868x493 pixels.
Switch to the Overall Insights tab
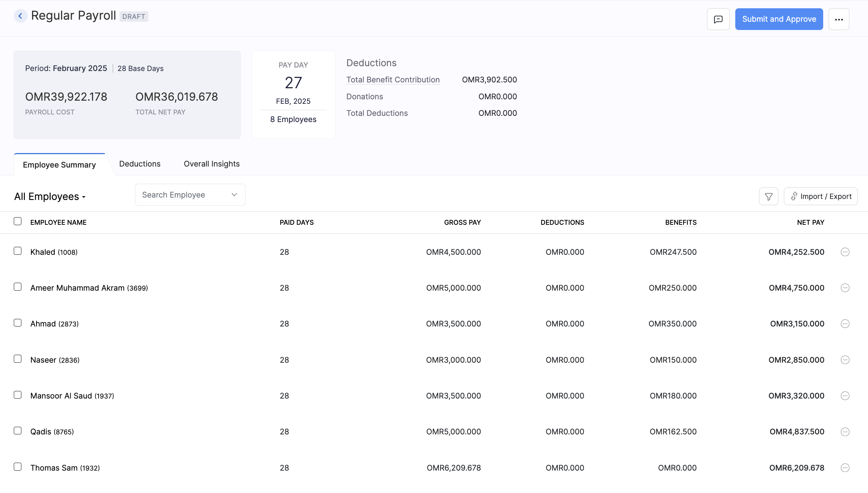click(211, 164)
